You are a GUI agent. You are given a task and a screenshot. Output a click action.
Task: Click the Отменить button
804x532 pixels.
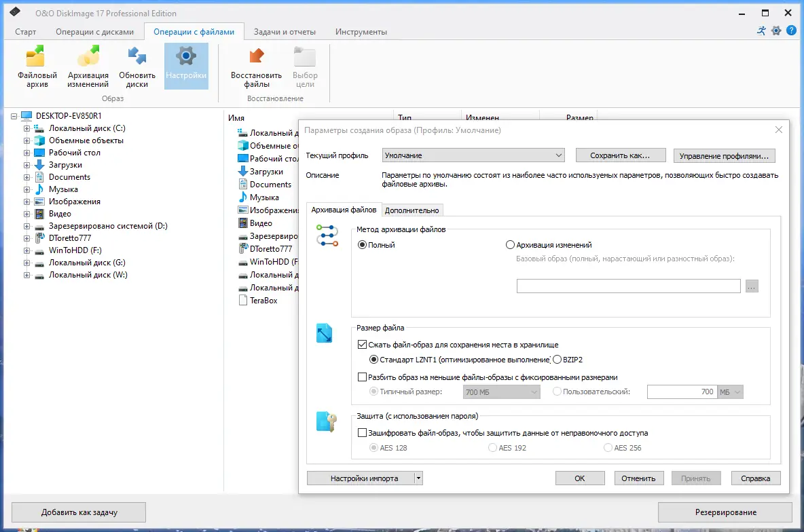click(x=638, y=478)
